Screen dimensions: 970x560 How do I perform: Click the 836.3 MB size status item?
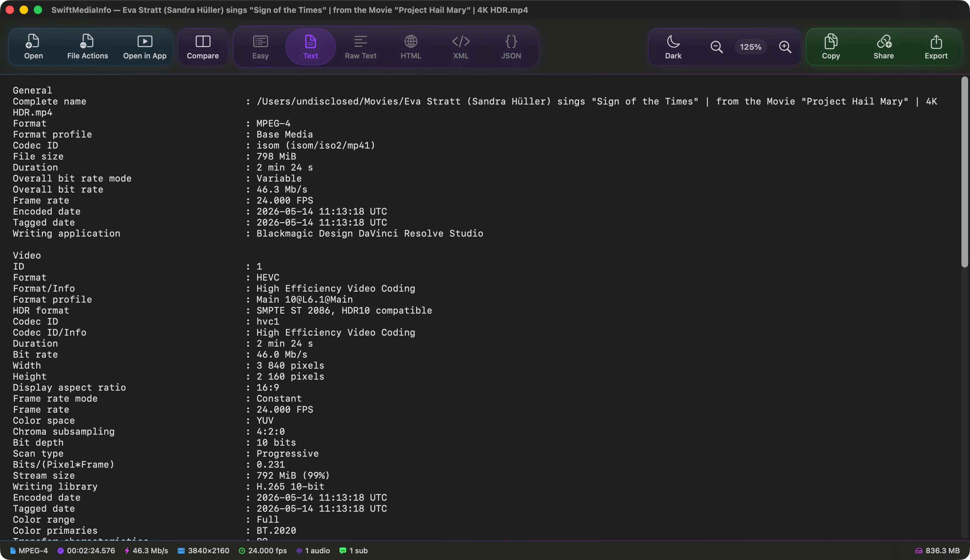point(937,551)
